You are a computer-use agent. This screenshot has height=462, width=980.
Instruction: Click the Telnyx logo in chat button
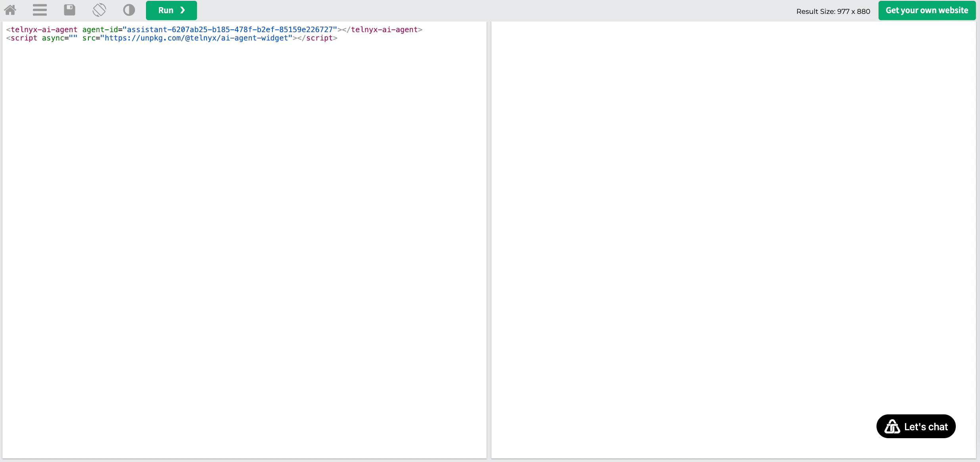892,427
